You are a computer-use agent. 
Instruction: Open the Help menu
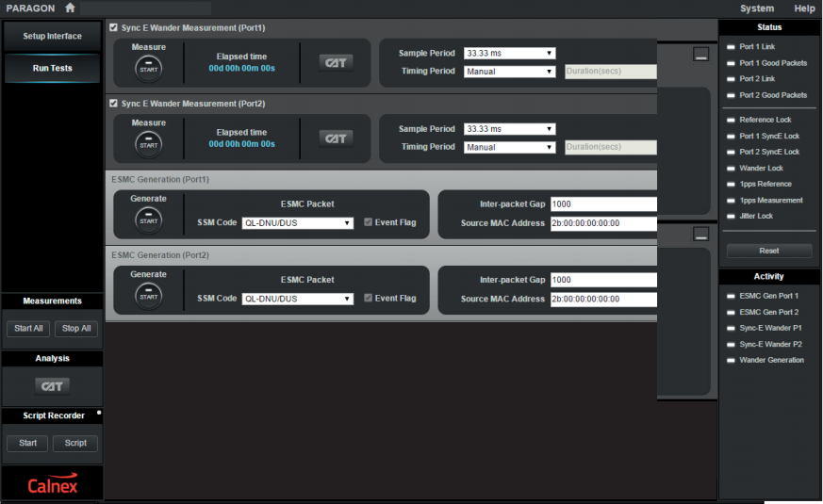coord(804,8)
